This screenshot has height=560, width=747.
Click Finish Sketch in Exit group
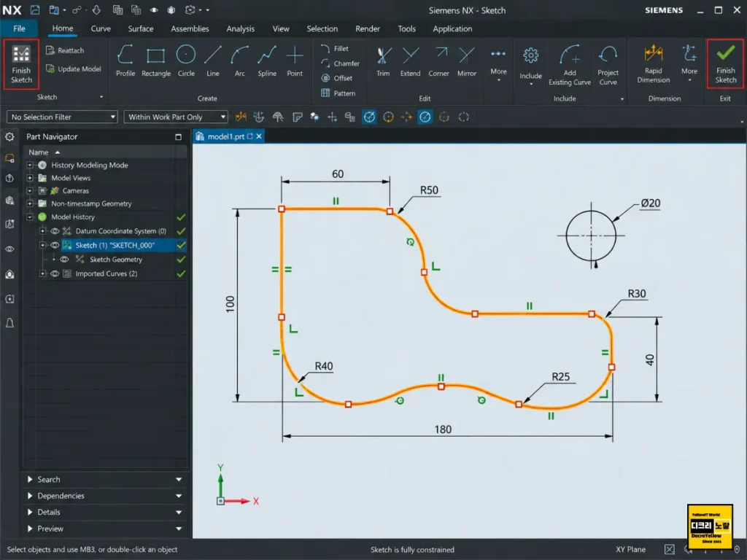coord(725,64)
